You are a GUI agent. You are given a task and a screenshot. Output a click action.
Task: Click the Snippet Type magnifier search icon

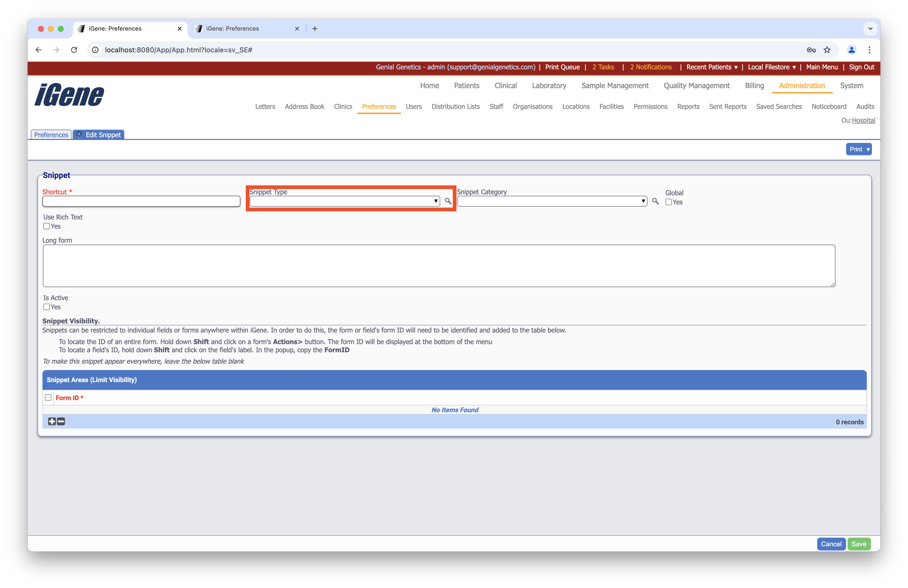click(448, 201)
